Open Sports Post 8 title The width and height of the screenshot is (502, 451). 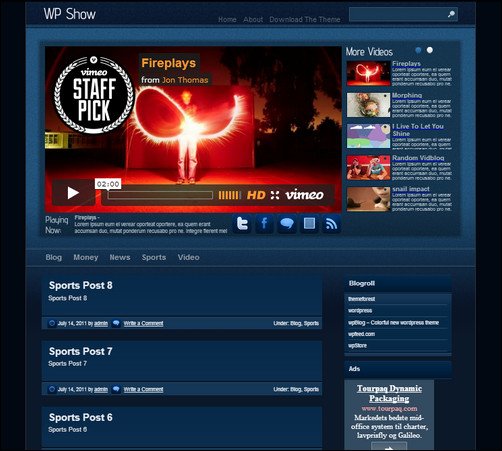point(81,285)
